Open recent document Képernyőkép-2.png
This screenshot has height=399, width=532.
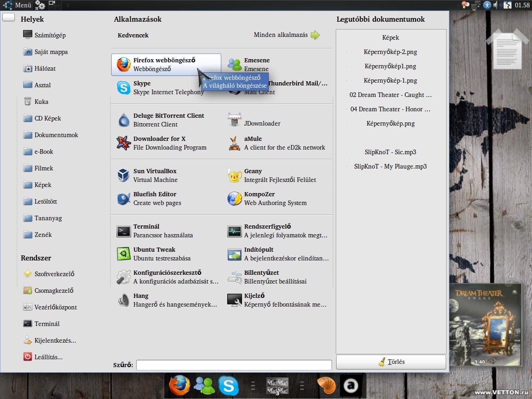[391, 52]
